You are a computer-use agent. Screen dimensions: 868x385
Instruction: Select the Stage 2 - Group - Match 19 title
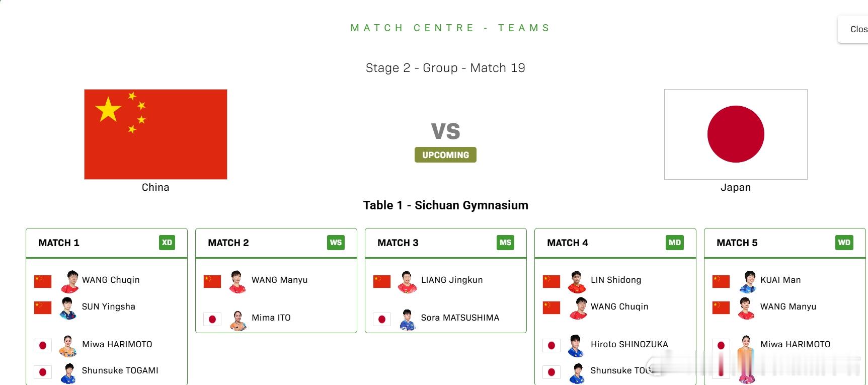click(x=446, y=67)
